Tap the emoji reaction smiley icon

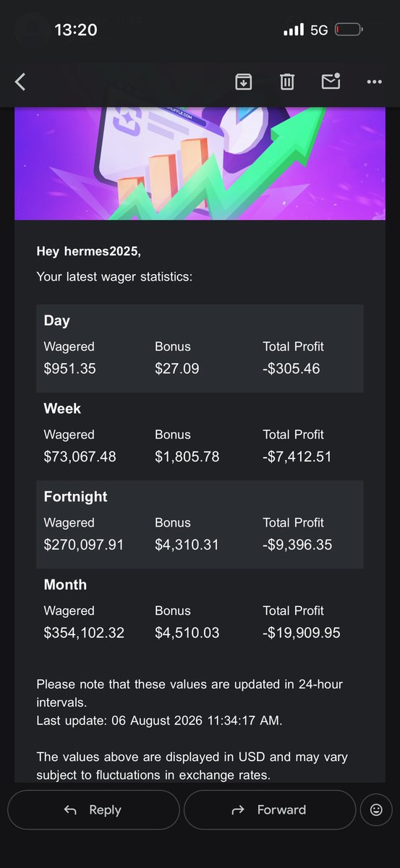376,809
